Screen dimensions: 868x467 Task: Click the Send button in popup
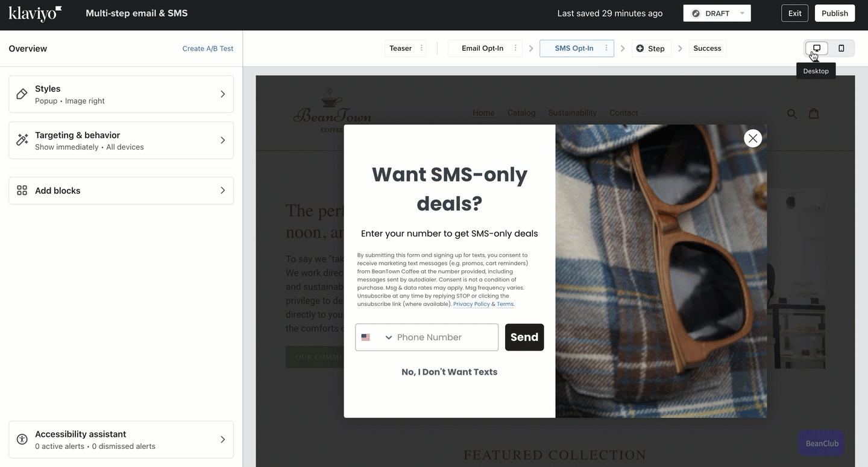click(x=524, y=337)
